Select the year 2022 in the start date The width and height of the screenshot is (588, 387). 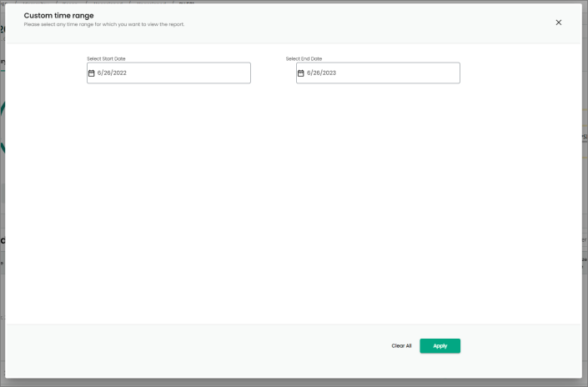click(x=119, y=73)
